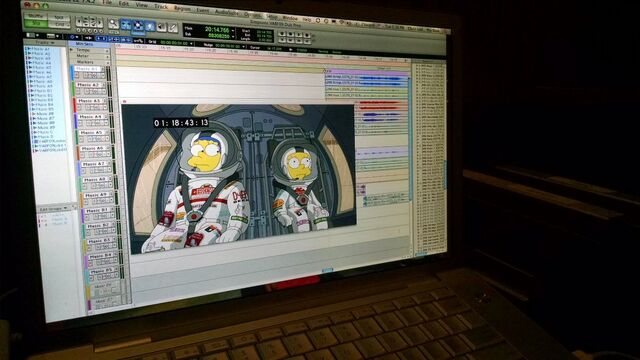This screenshot has width=640, height=360.
Task: Click the blue Music A1 track color strip
Action: pos(72,73)
